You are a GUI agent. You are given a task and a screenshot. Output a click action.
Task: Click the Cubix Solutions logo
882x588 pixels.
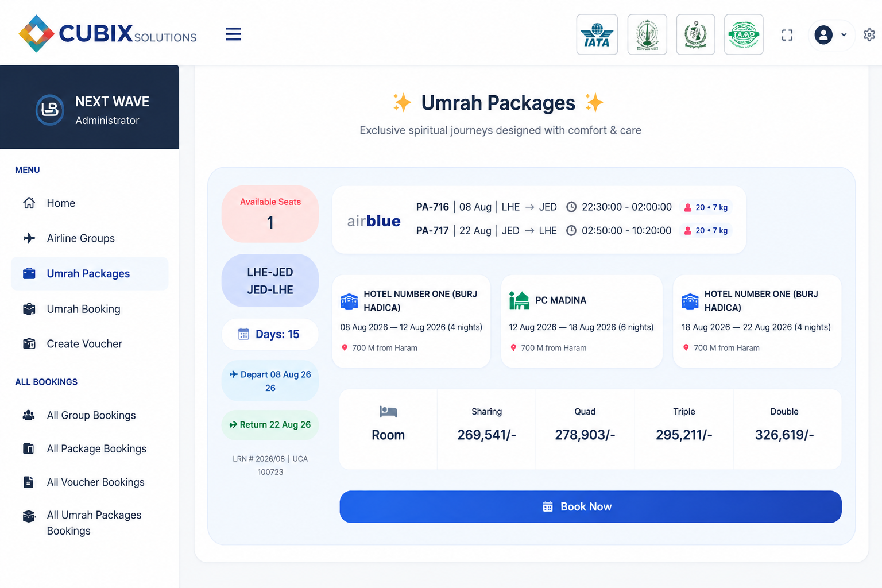[107, 34]
